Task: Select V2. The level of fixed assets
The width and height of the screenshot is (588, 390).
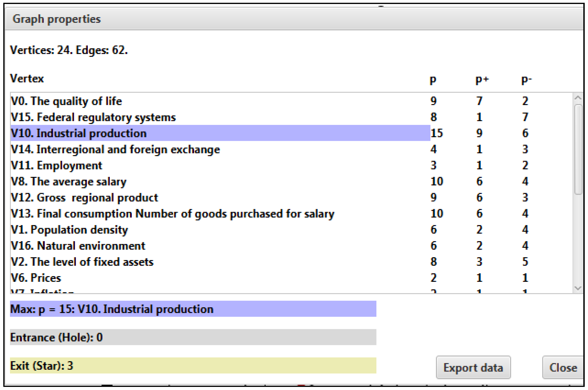Action: [82, 262]
